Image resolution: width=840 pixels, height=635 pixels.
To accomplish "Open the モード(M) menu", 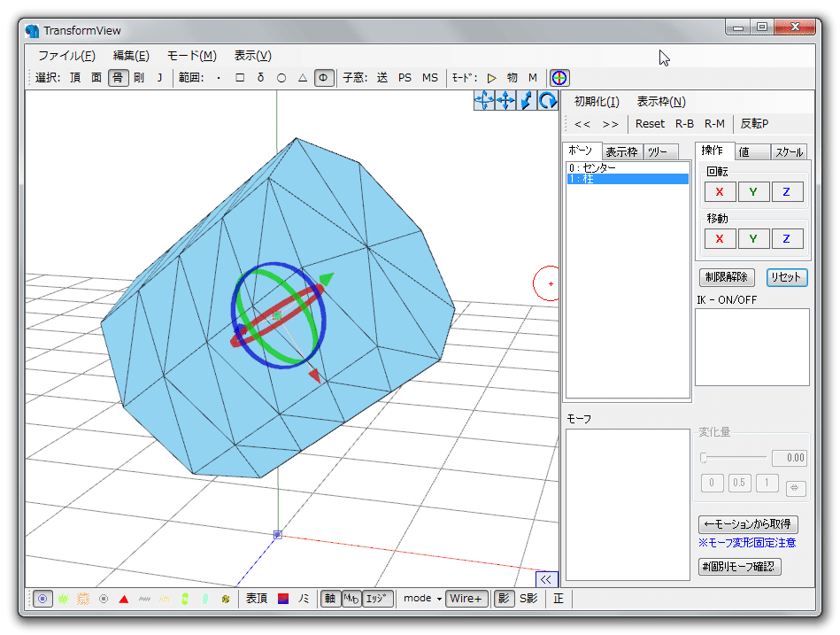I will click(192, 56).
